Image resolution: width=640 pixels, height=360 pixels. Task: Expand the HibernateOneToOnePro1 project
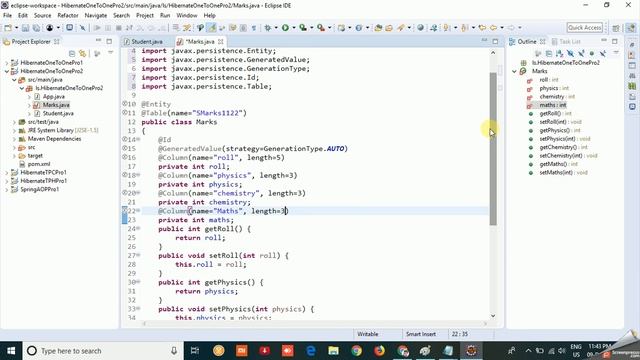(x=7, y=63)
